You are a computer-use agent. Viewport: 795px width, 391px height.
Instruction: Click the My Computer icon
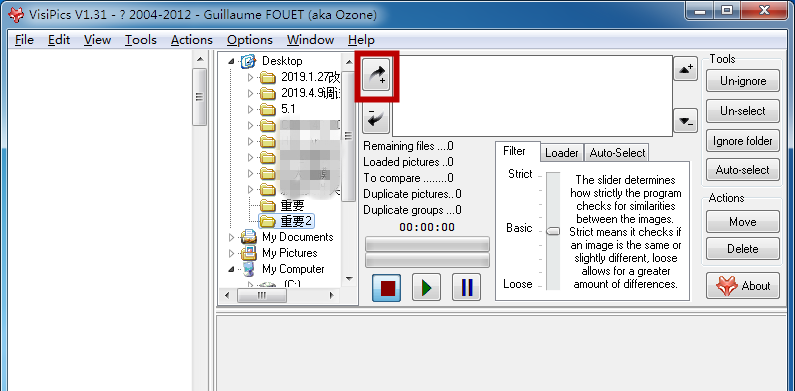248,269
